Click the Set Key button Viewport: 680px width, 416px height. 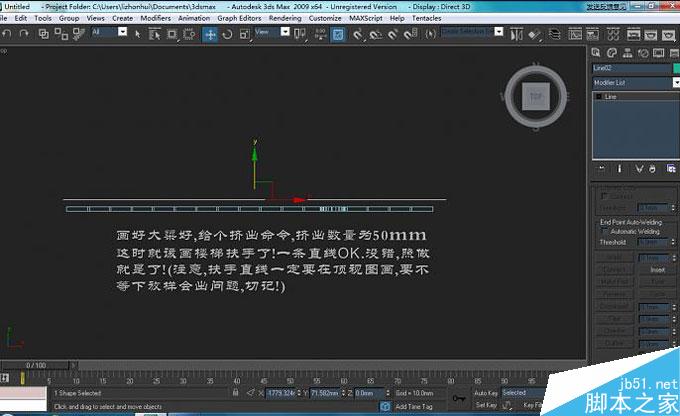click(x=486, y=405)
